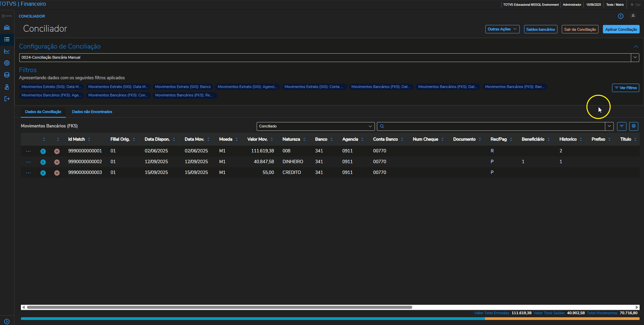
Task: Switch to Dados não Encontrados tab
Action: (92, 112)
